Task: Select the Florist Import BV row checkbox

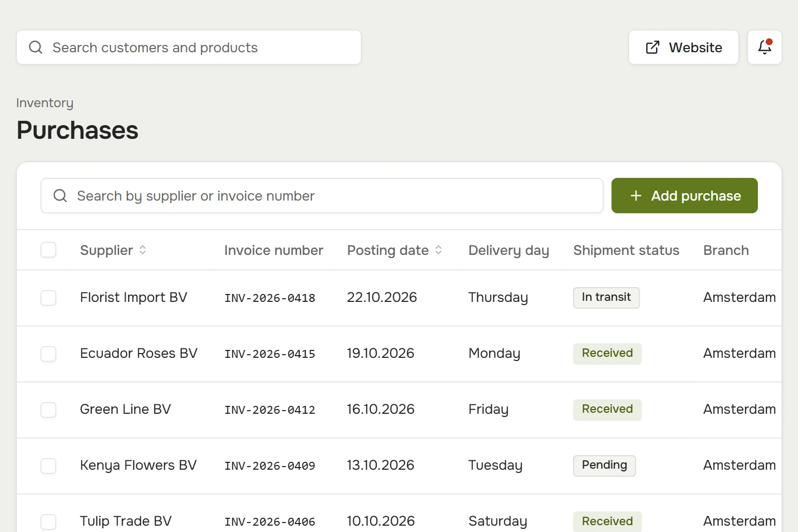Action: click(49, 298)
